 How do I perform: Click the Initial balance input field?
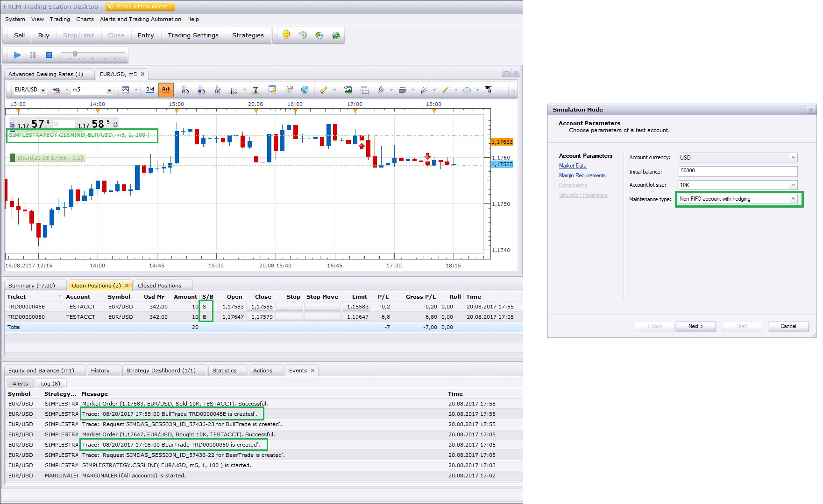[738, 171]
